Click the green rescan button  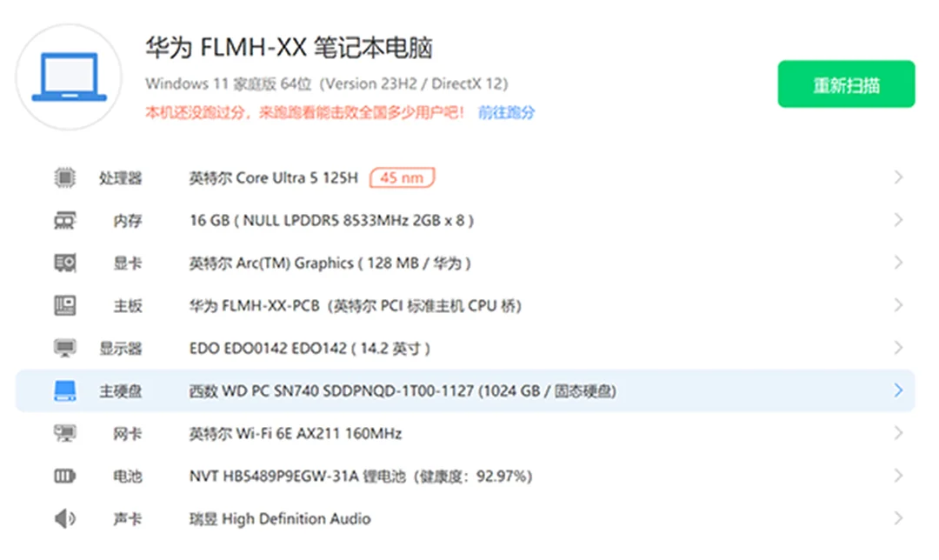pyautogui.click(x=845, y=84)
